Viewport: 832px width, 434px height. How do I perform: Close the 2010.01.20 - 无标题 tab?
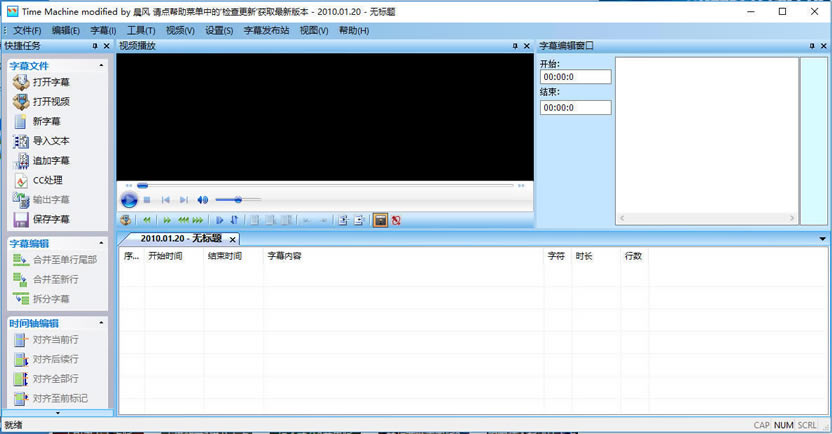tap(233, 239)
